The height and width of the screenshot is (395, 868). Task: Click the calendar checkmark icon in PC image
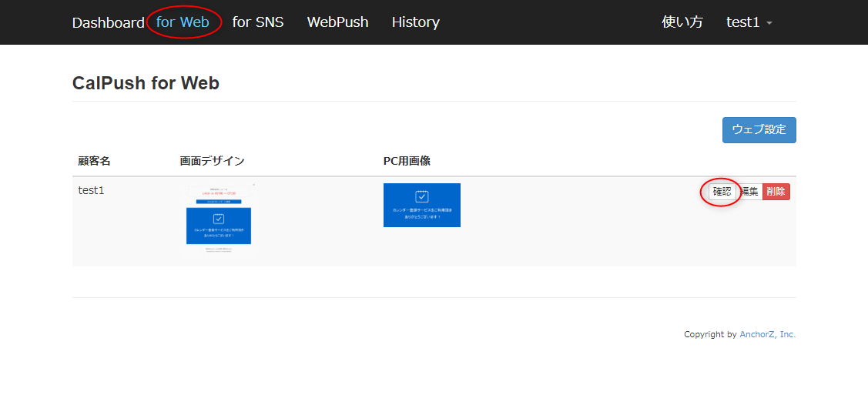coord(421,196)
